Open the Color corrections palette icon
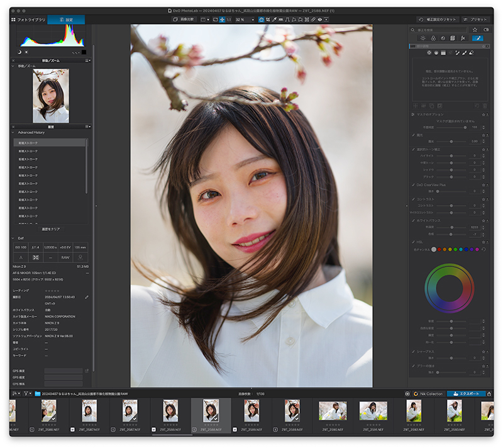The height and width of the screenshot is (448, 503). [x=433, y=38]
